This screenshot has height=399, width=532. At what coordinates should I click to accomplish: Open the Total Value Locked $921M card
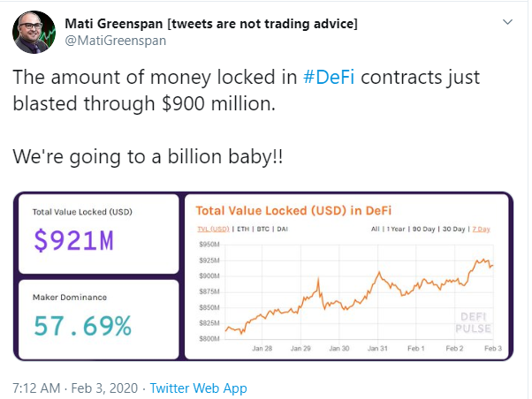99,234
